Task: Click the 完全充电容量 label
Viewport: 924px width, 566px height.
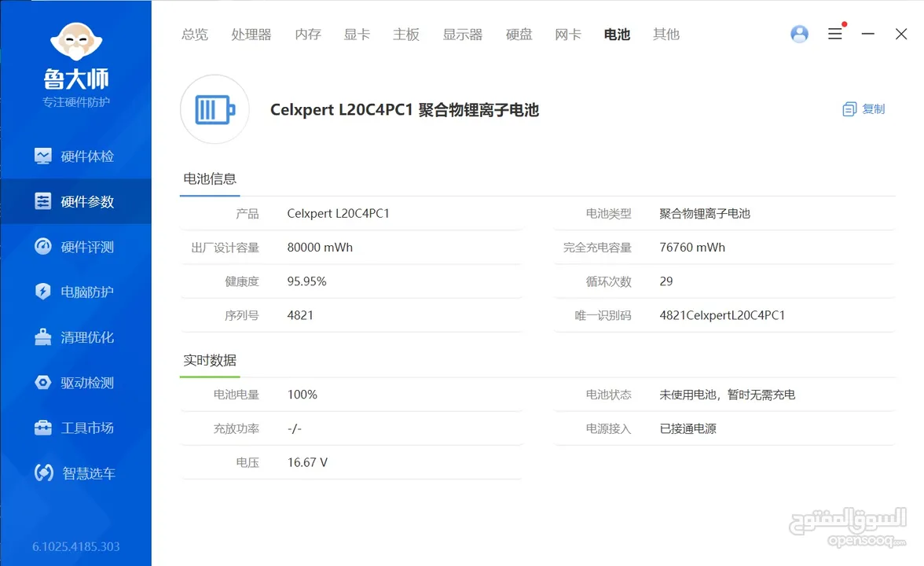Action: [x=597, y=248]
